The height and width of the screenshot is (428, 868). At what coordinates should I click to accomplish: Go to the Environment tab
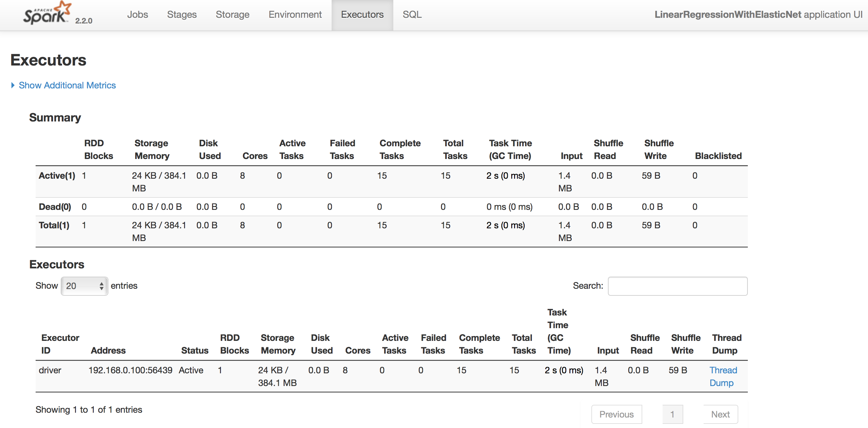(x=295, y=15)
